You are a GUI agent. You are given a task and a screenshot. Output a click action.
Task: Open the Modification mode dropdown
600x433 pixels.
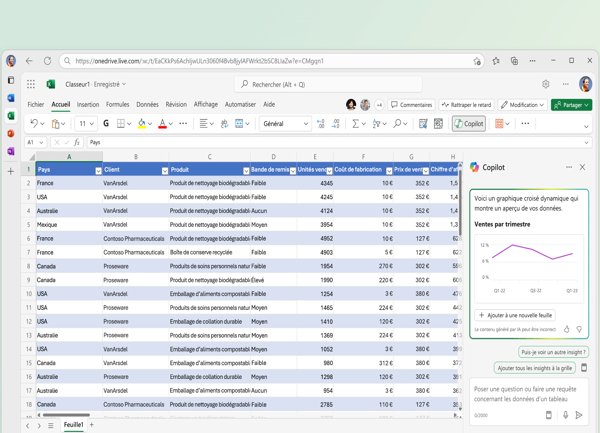tap(522, 105)
